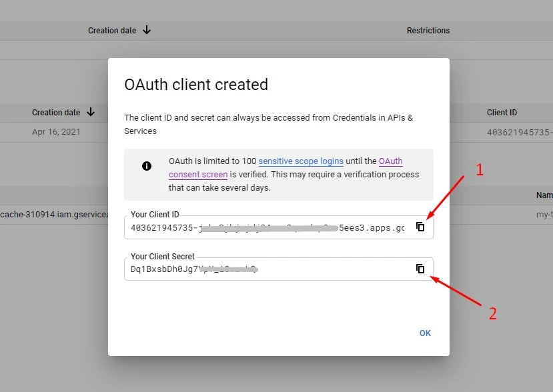Copy the Client Secret to clipboard

coord(420,269)
